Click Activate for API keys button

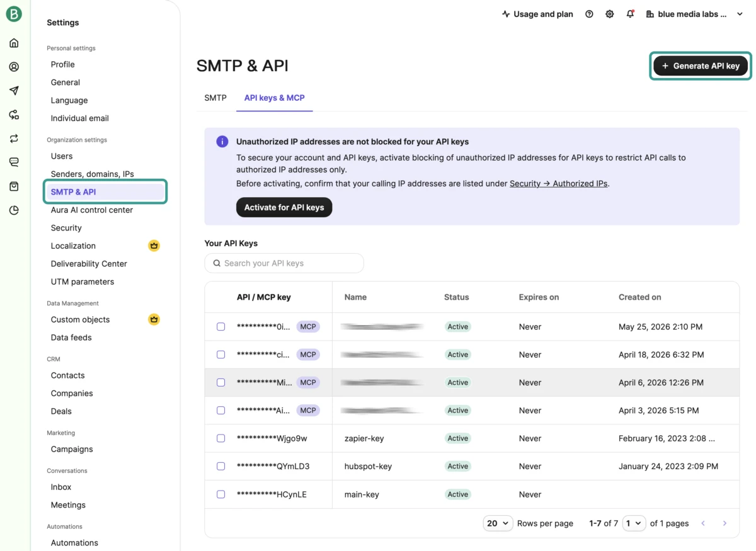tap(284, 207)
